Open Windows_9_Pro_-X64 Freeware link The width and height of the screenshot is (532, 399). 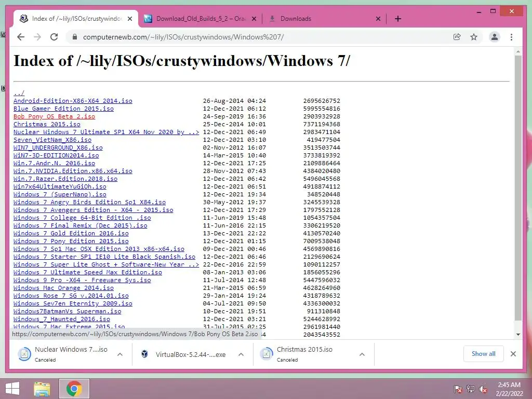click(x=82, y=280)
